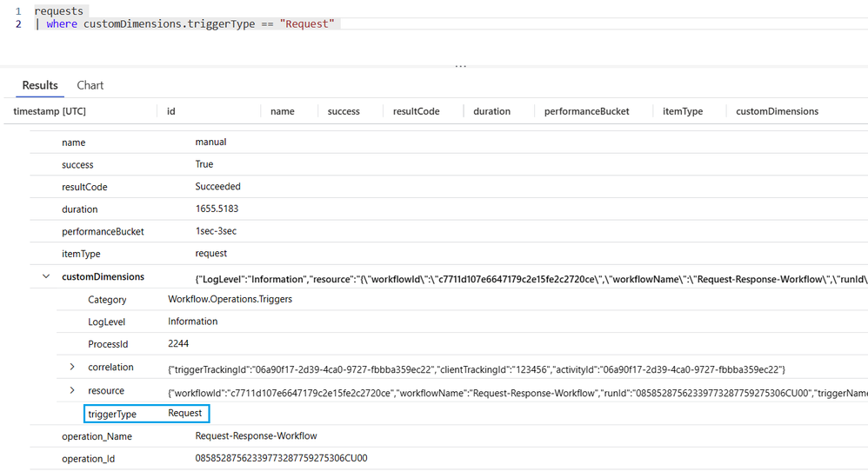Select the duration value 1655.5183

(217, 209)
